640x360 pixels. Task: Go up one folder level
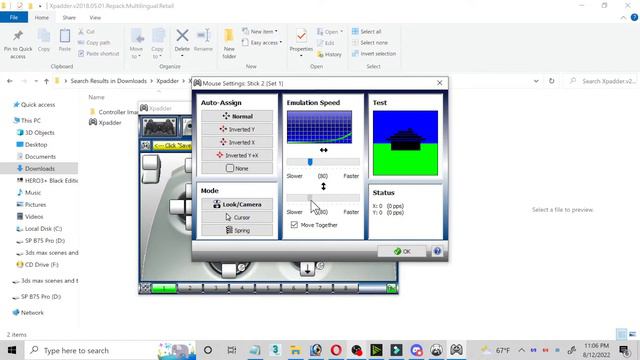(x=47, y=81)
